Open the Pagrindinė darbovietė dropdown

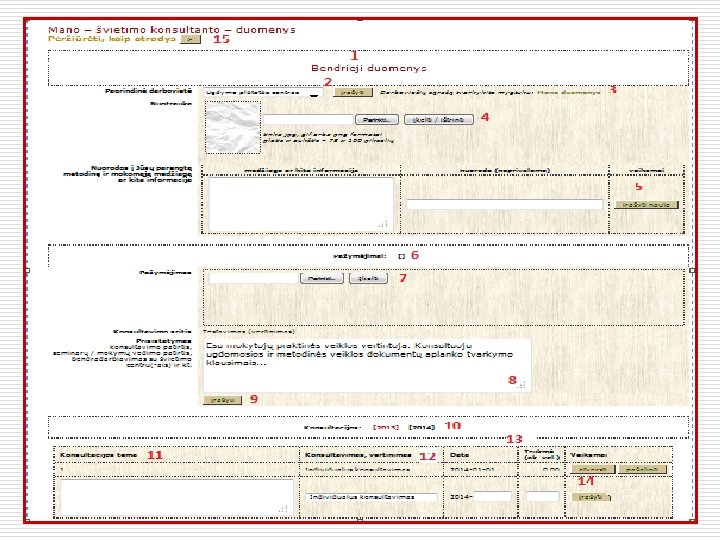[x=263, y=92]
